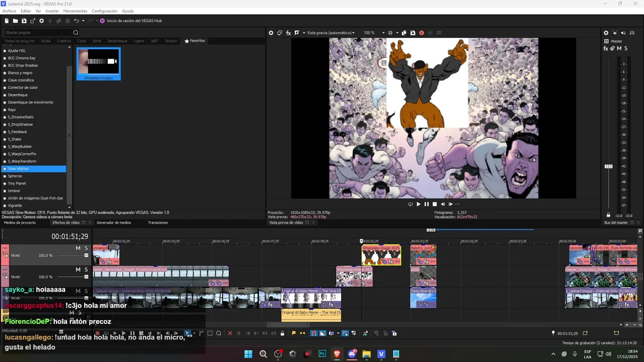Open Windows Start menu
644x362 pixels.
[249, 354]
